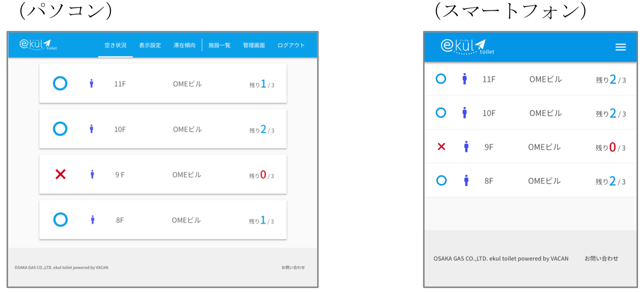Click お問い合わせ link in PC footer
The image size is (644, 292).
click(x=293, y=267)
